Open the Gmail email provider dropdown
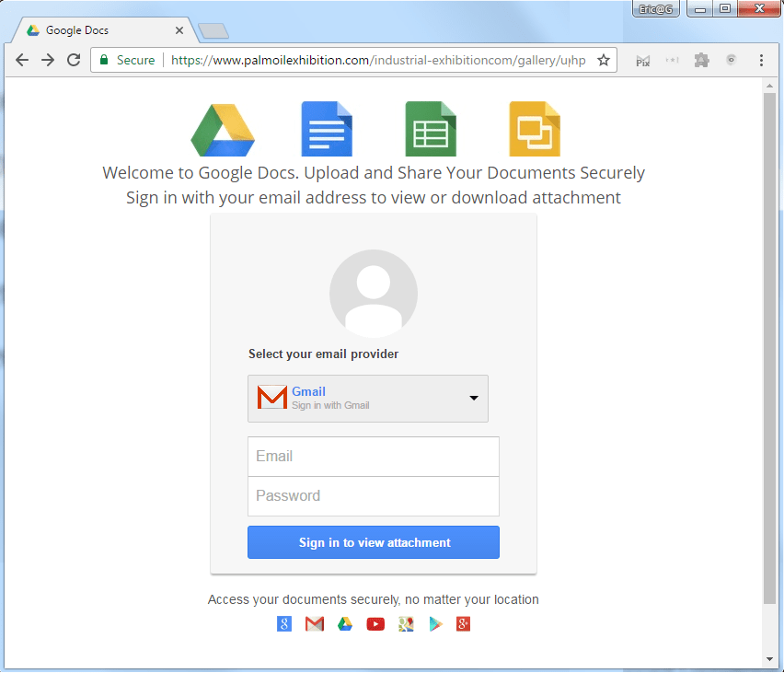 click(x=368, y=399)
